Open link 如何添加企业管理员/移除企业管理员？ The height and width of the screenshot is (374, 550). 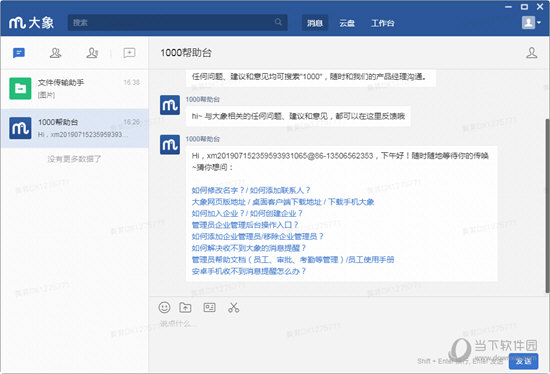pyautogui.click(x=257, y=236)
